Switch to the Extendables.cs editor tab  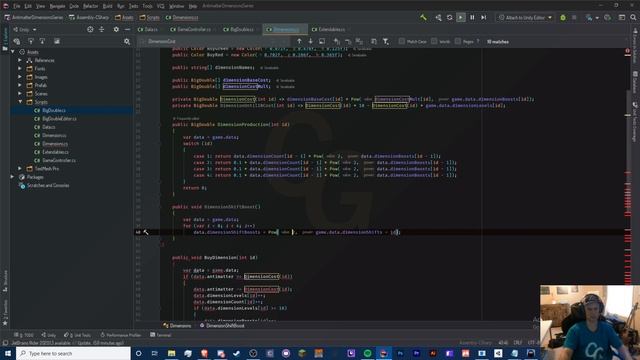pos(329,29)
